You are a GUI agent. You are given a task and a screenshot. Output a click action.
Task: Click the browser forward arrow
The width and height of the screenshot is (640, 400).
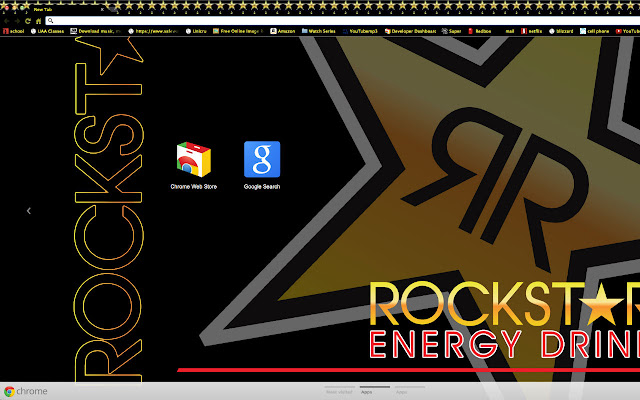(x=17, y=21)
